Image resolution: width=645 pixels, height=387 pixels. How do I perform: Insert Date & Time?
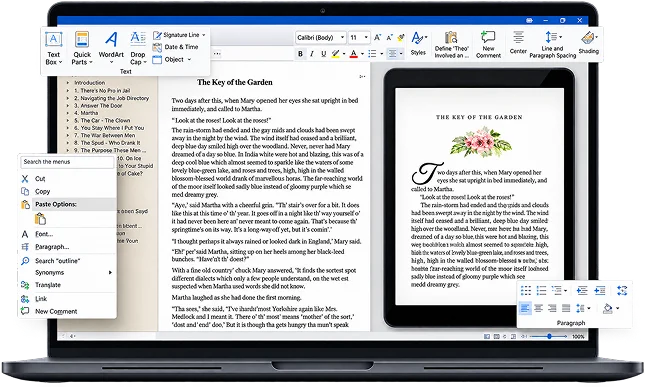click(x=176, y=47)
